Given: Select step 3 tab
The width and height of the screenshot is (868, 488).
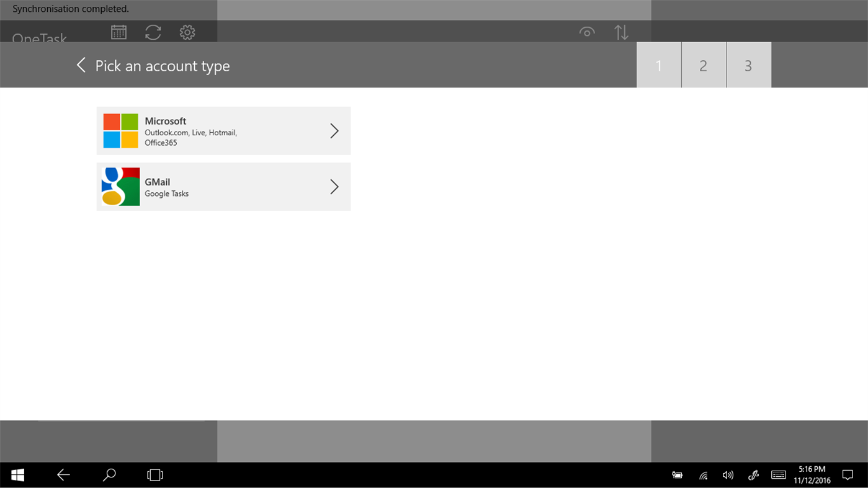Looking at the screenshot, I should pos(749,65).
